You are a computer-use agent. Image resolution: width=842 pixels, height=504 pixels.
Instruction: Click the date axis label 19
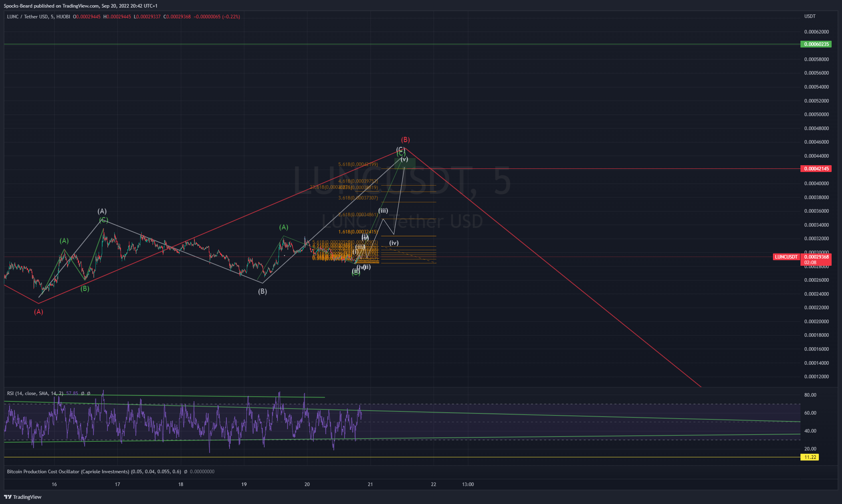[244, 484]
